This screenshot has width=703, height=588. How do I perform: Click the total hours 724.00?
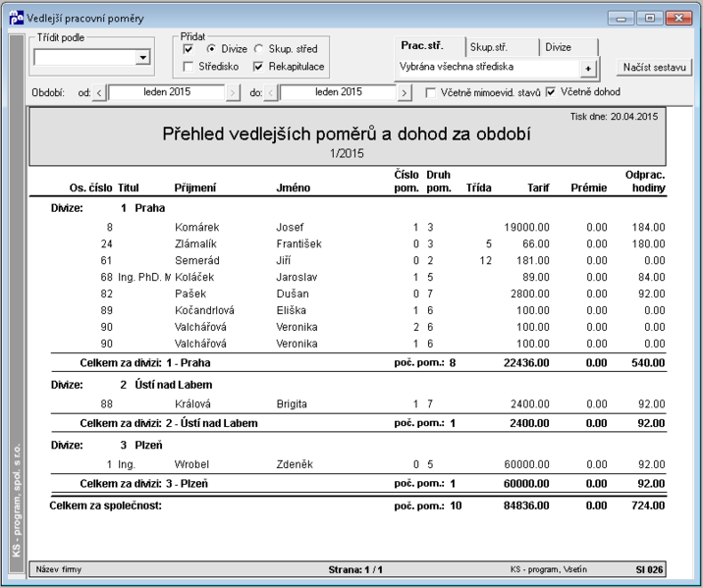[x=648, y=506]
